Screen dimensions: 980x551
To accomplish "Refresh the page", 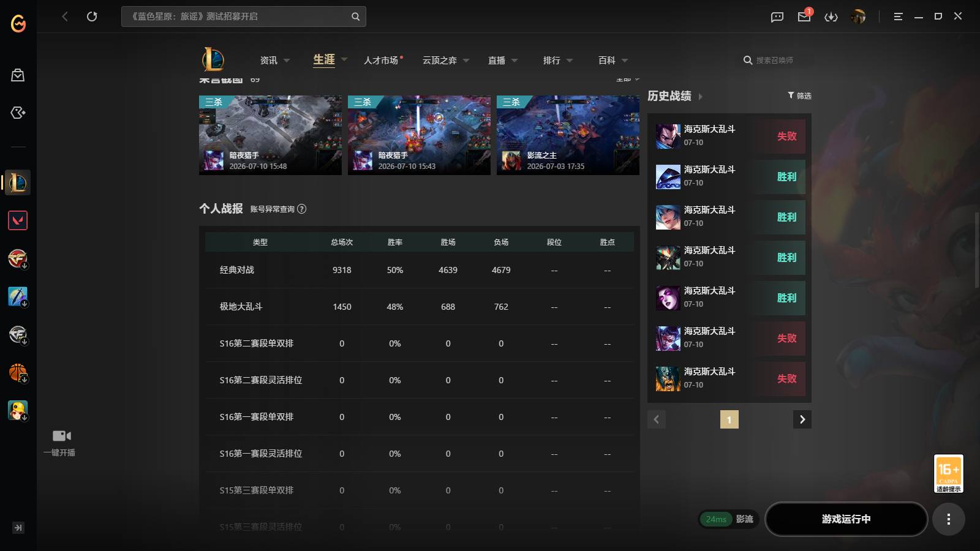I will (x=92, y=17).
